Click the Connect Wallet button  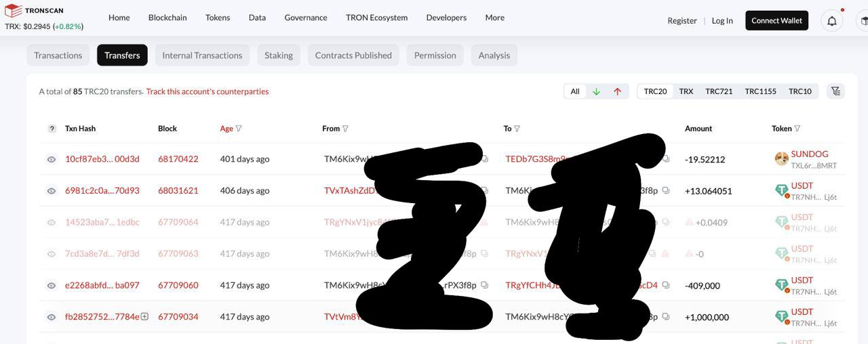776,21
